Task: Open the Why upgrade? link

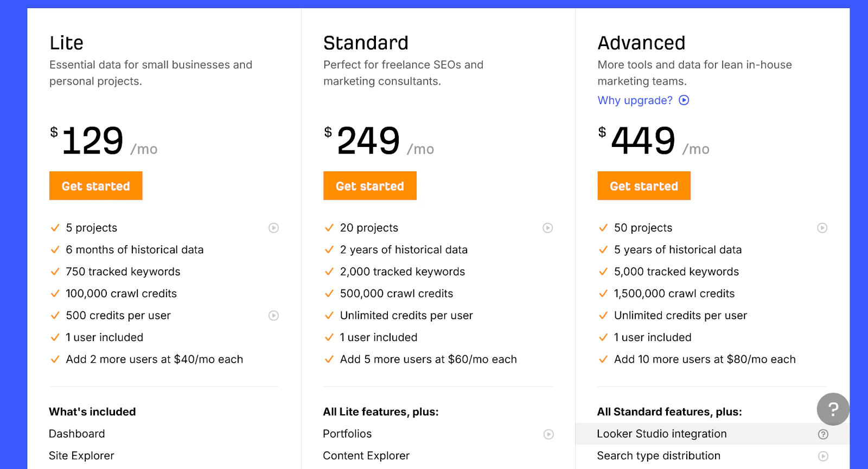Action: [635, 100]
